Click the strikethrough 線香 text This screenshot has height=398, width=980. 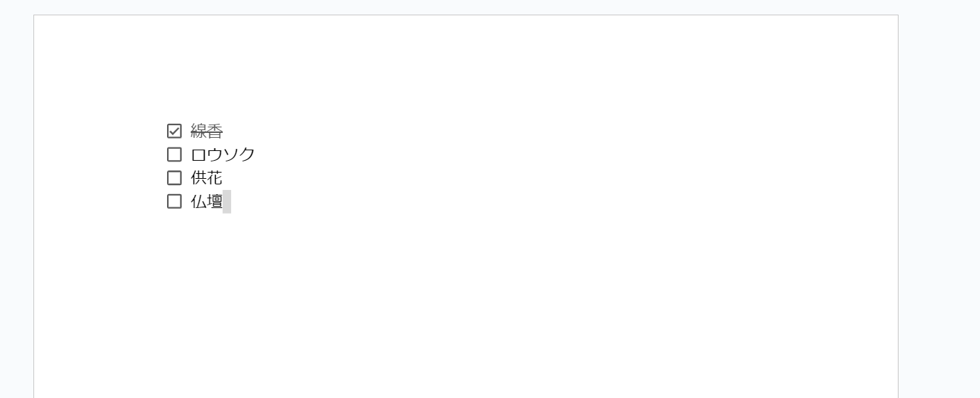coord(207,131)
